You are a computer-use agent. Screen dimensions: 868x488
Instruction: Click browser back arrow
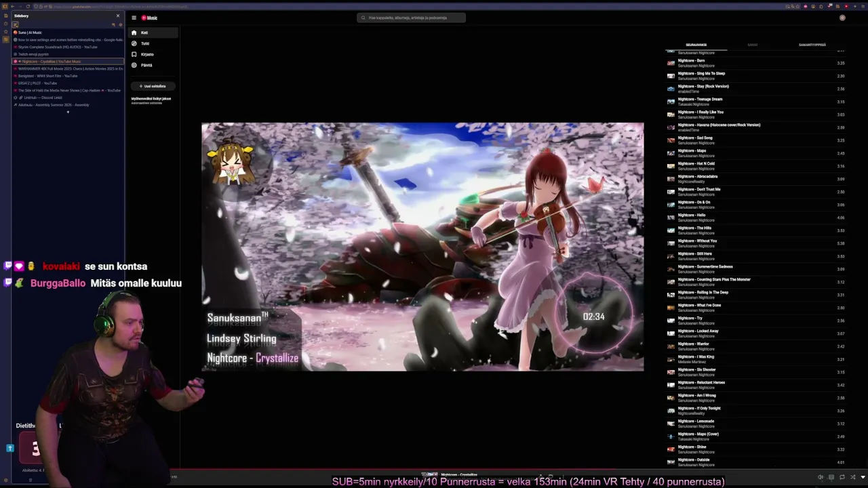(x=12, y=7)
